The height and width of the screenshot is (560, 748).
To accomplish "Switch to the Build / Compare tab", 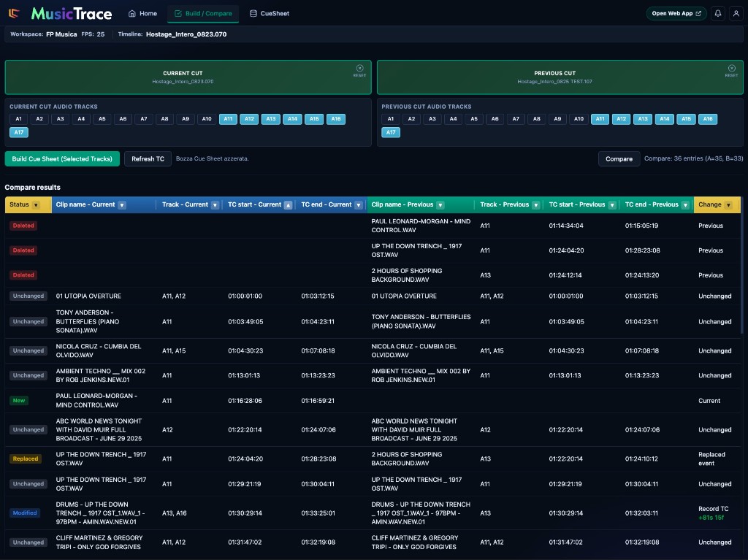I will coord(203,13).
